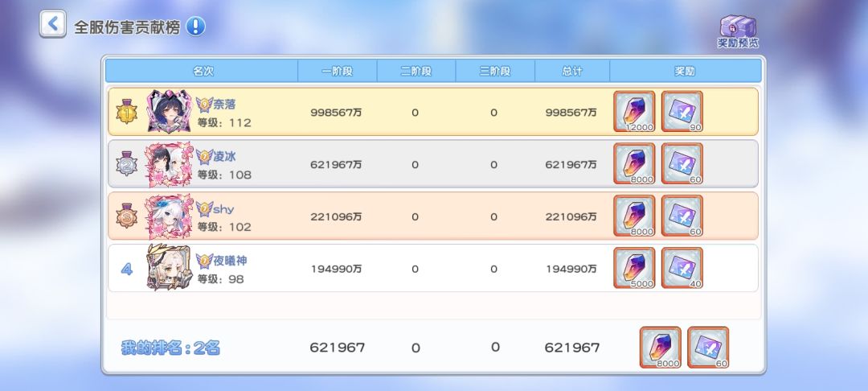Go back using the arrow button
868x391 pixels.
[52, 24]
